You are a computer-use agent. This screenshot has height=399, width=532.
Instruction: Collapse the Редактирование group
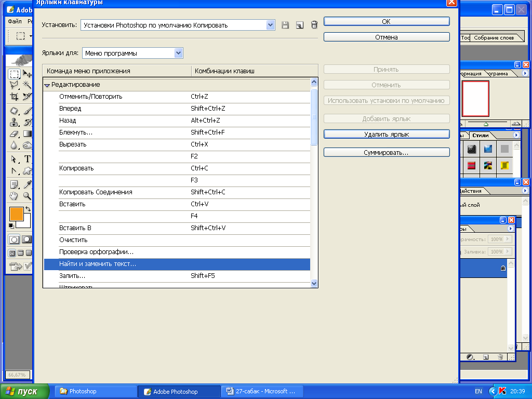pos(47,85)
